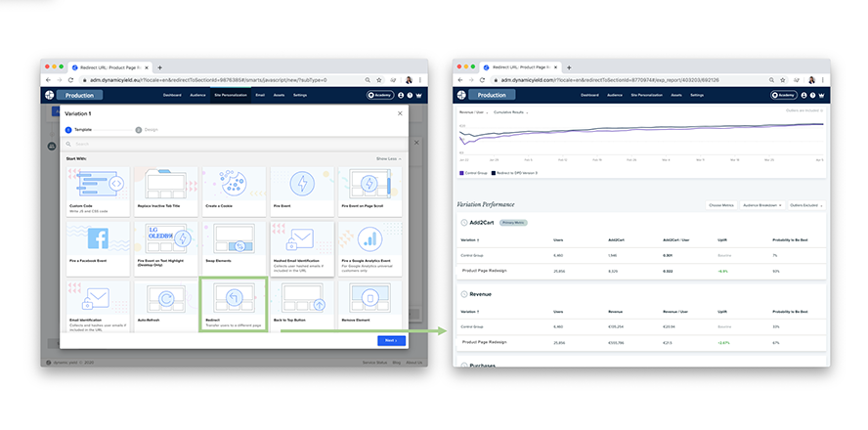This screenshot has width=868, height=430.
Task: Click the Primary Metric badge
Action: tap(513, 223)
